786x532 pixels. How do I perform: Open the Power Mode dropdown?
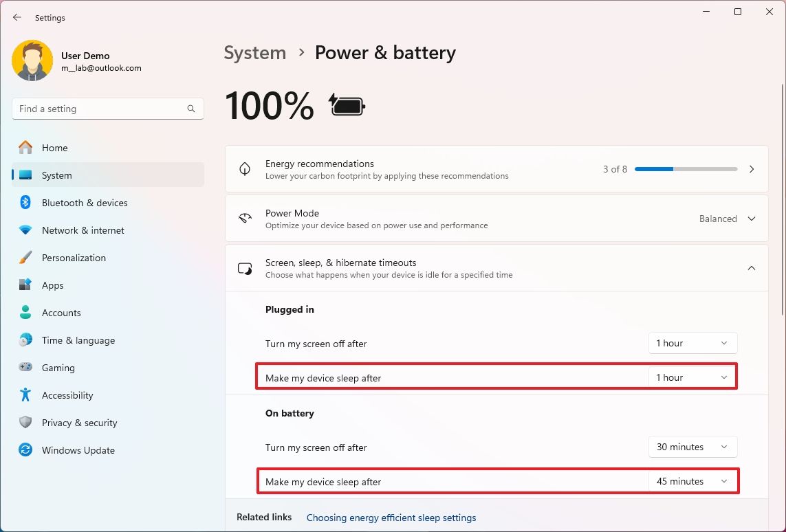coord(727,218)
